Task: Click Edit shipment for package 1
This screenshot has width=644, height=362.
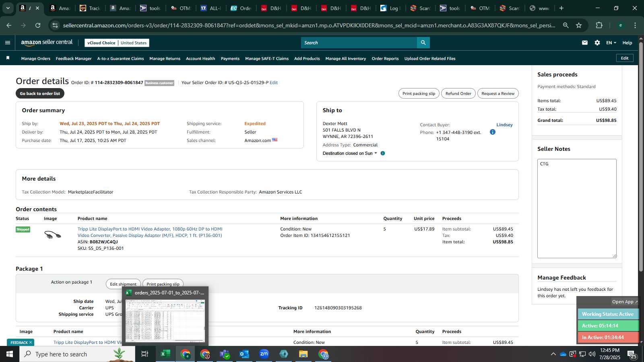Action: click(x=123, y=284)
